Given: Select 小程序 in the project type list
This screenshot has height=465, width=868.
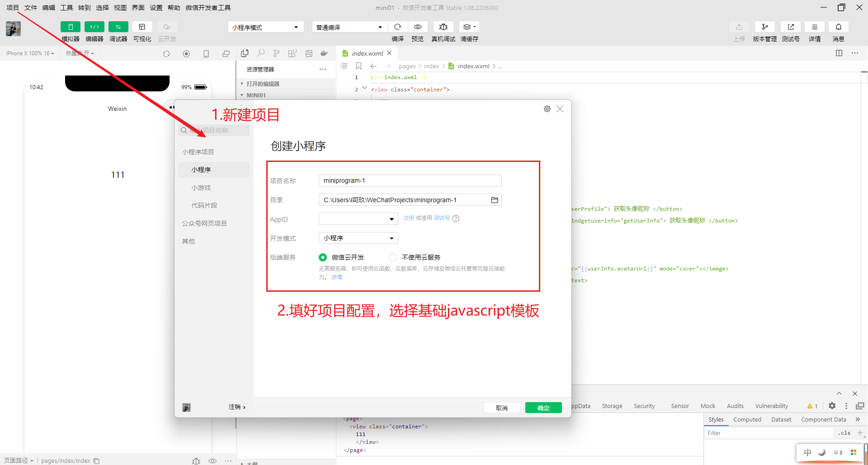Looking at the screenshot, I should click(214, 170).
